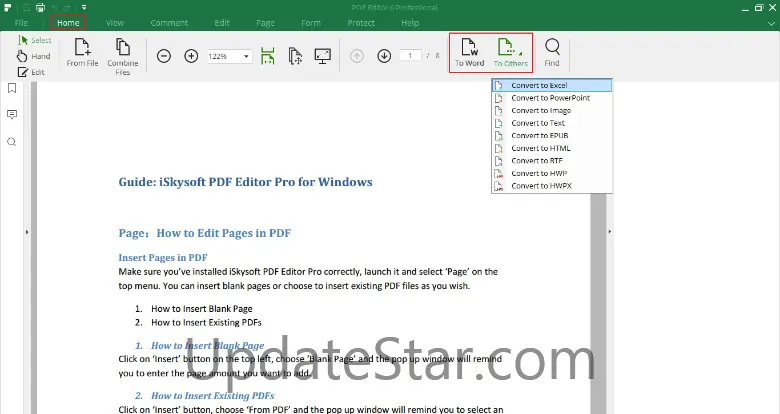
Task: Choose Convert to Image
Action: [552, 110]
